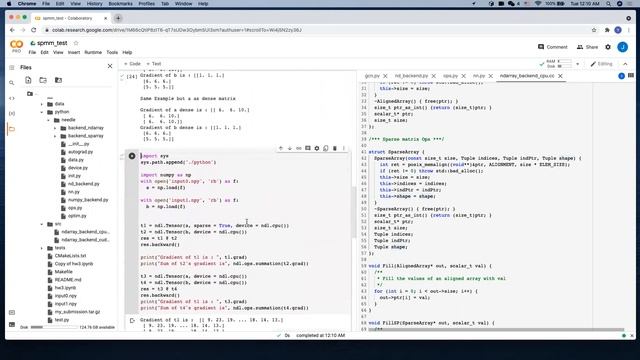Collapse the needle folder

(48, 120)
